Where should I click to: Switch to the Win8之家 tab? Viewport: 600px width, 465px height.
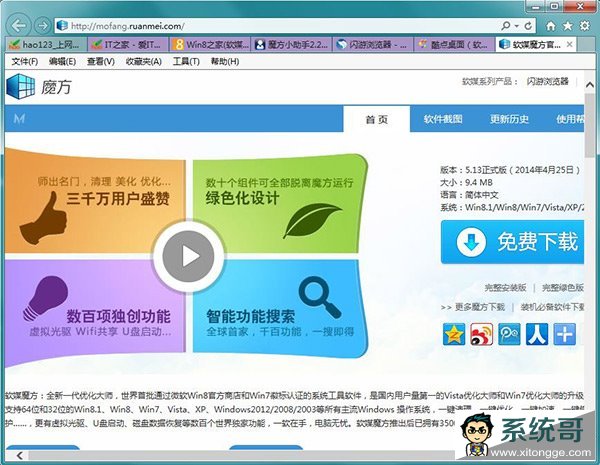pyautogui.click(x=210, y=44)
